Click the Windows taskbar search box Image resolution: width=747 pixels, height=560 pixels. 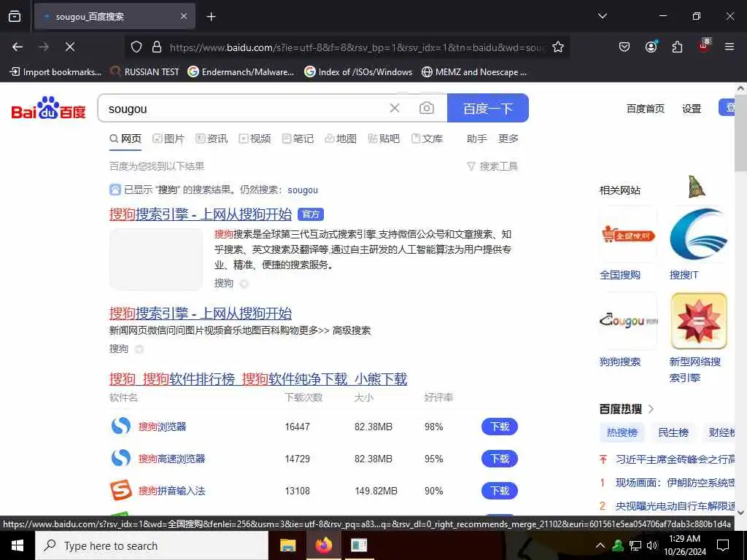pyautogui.click(x=152, y=545)
